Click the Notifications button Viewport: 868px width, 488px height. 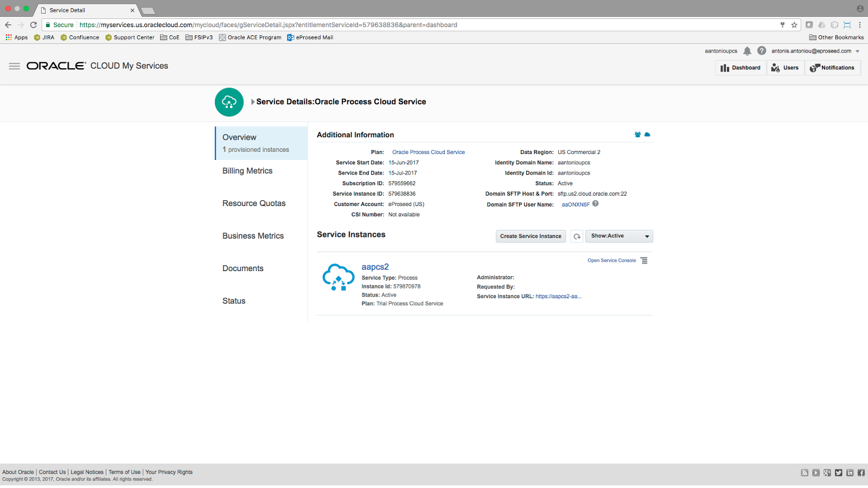[832, 68]
